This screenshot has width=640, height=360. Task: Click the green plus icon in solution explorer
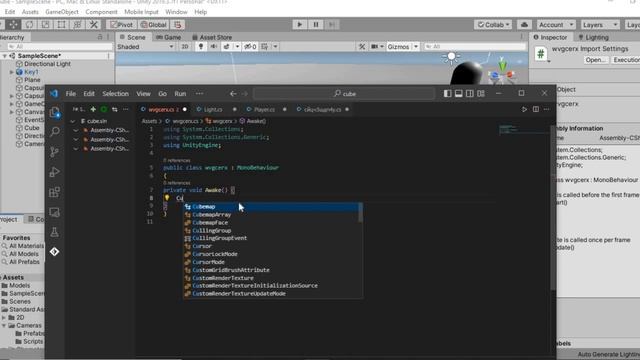(93, 109)
